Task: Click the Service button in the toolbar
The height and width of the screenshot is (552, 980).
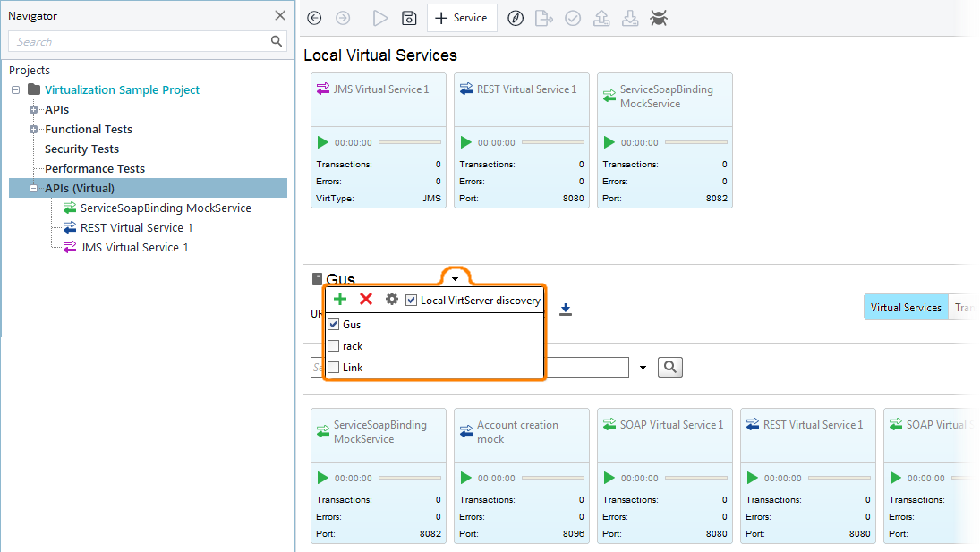Action: click(462, 18)
